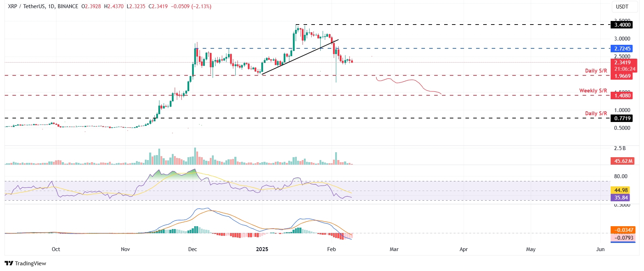Image resolution: width=644 pixels, height=271 pixels.
Task: Open the USDT currency selector
Action: point(622,7)
